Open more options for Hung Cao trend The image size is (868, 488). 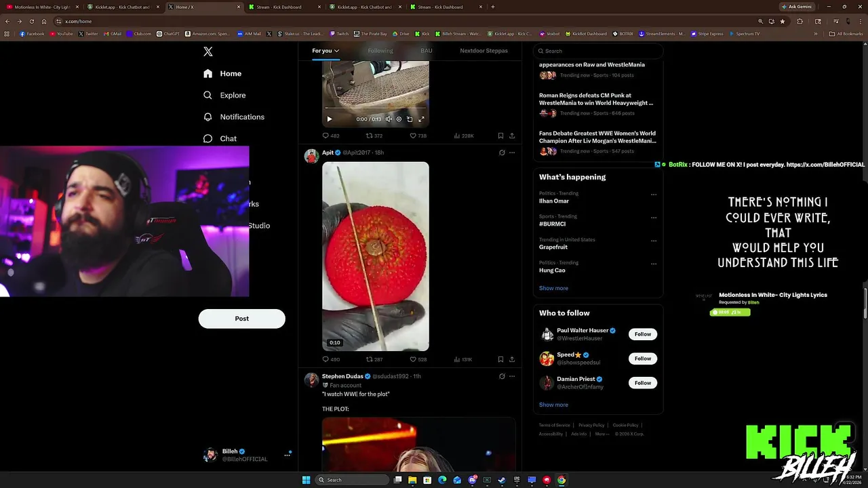point(654,264)
